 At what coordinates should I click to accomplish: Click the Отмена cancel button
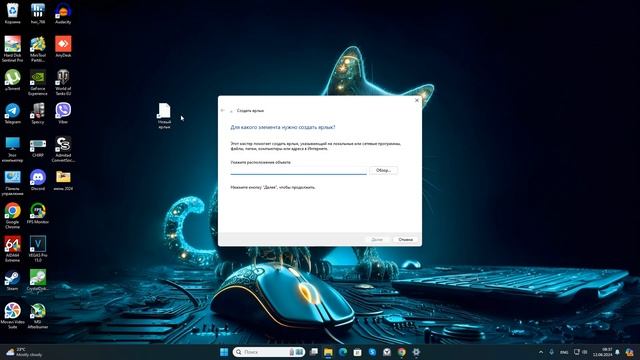click(x=405, y=239)
